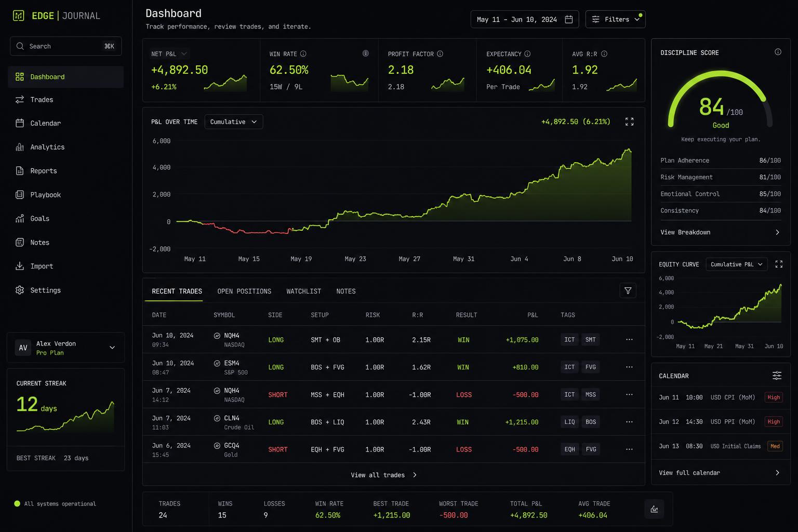Viewport: 798px width, 532px height.
Task: Click the Risk Management 81/100 row
Action: coord(721,177)
